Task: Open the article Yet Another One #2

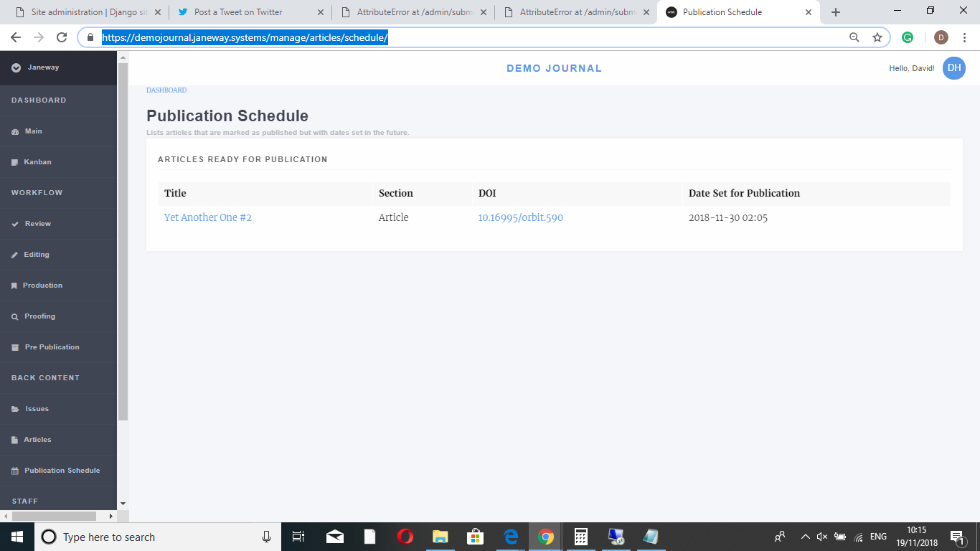Action: (208, 217)
